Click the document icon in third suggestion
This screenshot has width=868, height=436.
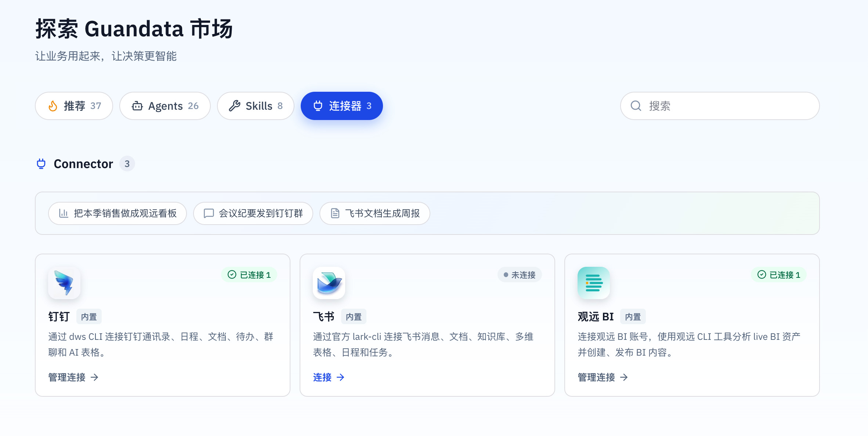click(335, 213)
